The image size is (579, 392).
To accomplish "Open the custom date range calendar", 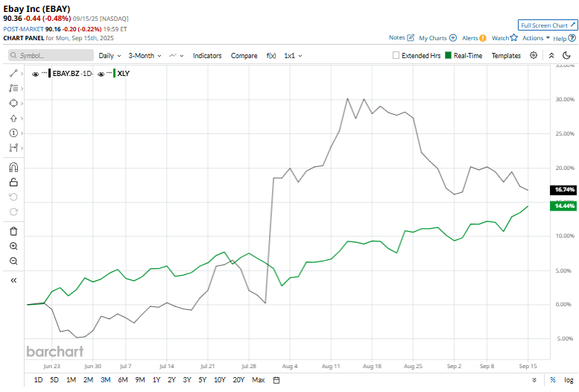I will 276,380.
